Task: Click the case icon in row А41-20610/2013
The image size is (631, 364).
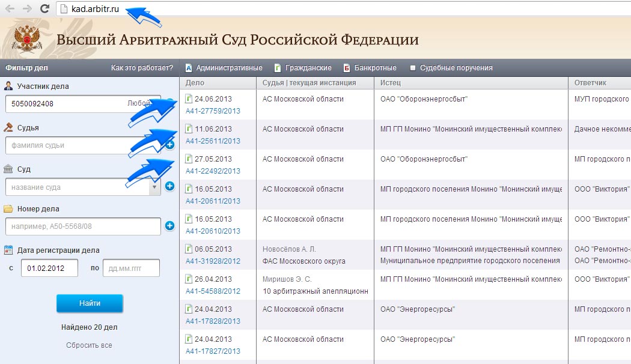Action: click(189, 219)
